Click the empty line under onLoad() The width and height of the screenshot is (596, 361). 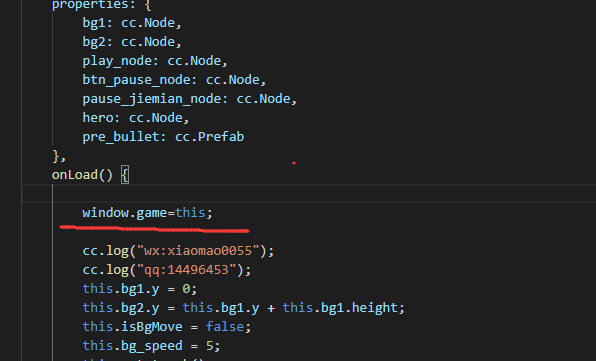click(x=309, y=193)
